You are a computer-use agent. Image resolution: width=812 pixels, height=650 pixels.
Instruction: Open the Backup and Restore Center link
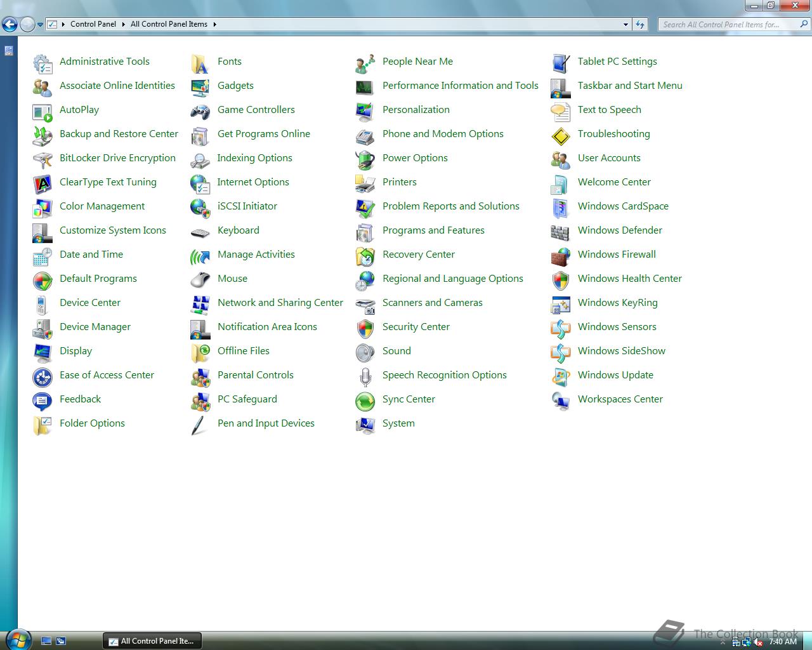click(x=119, y=134)
